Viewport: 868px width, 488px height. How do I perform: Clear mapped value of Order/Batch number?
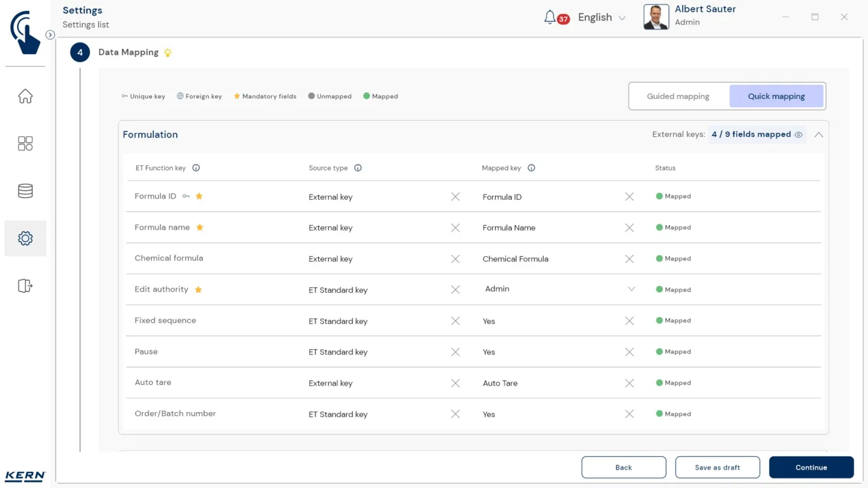(x=629, y=414)
